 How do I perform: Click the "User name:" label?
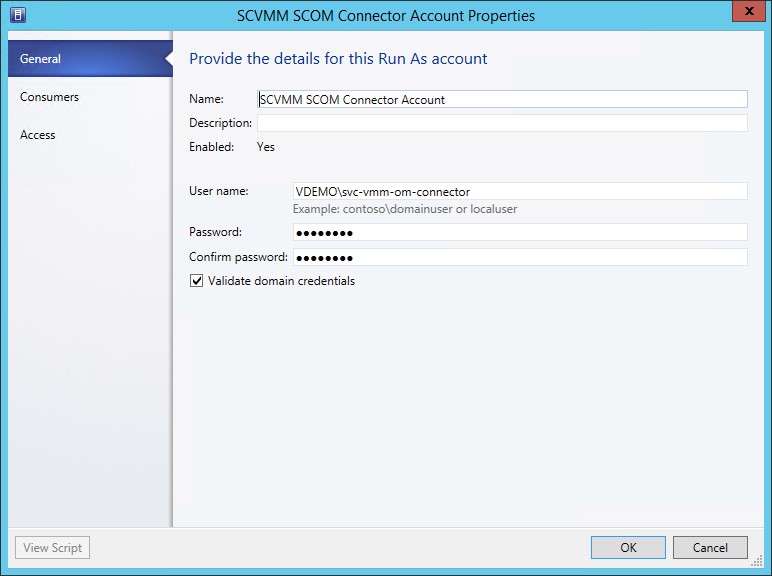click(219, 191)
